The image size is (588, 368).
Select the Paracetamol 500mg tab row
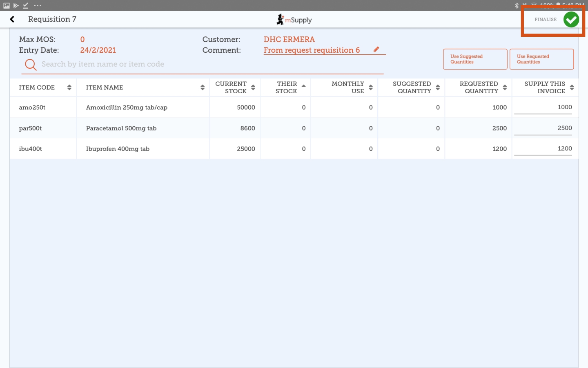click(121, 128)
